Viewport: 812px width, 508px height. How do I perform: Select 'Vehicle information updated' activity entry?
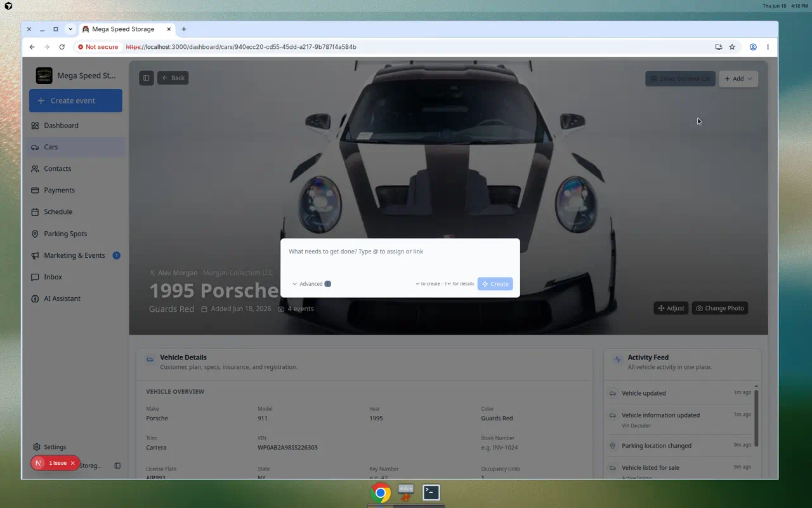(680, 419)
